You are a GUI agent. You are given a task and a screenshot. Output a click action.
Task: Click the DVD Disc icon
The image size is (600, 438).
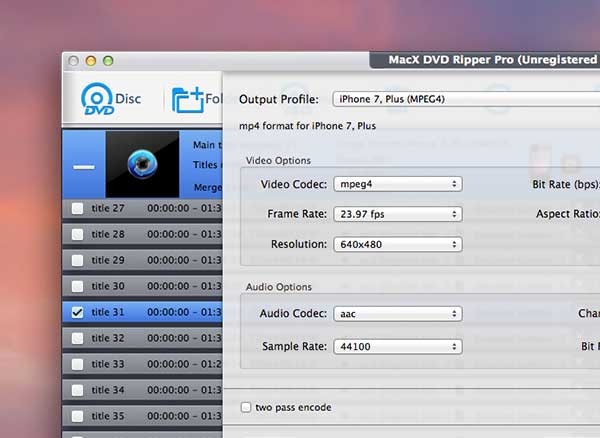coord(97,99)
